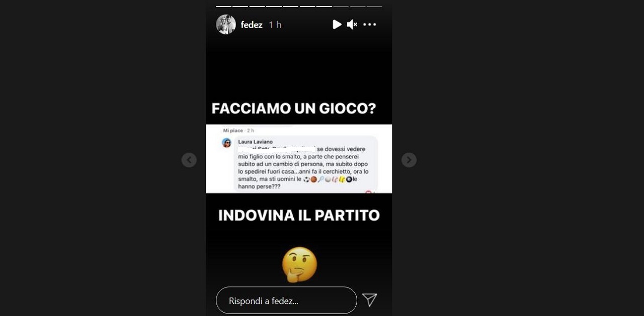The width and height of the screenshot is (644, 316).
Task: Click the embedded Facebook comment image
Action: (x=299, y=159)
